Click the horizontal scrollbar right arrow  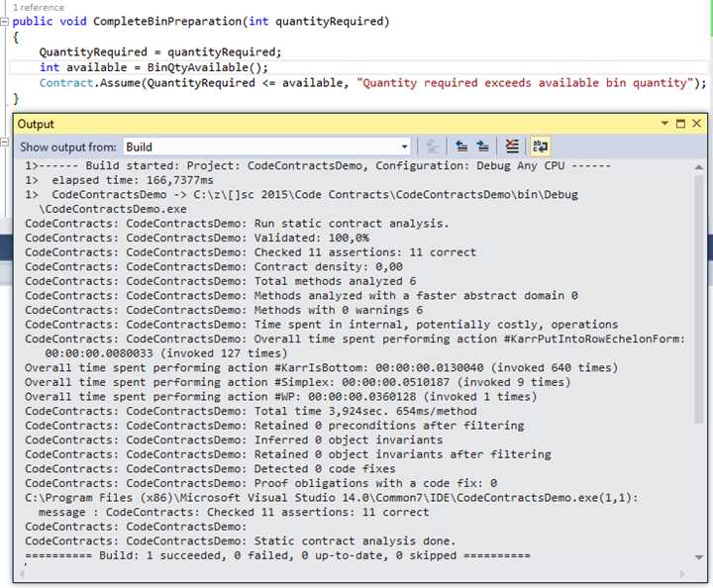(x=682, y=574)
